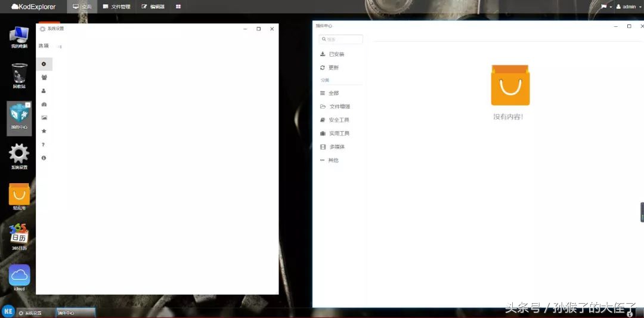The height and width of the screenshot is (318, 644).
Task: Click the KE start button in taskbar
Action: pos(8,311)
